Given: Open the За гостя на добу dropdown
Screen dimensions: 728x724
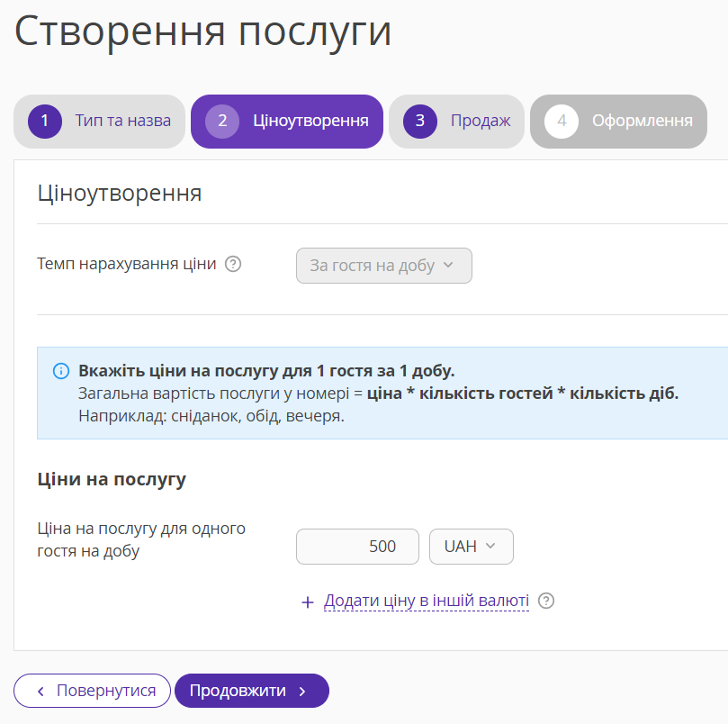Looking at the screenshot, I should point(384,266).
